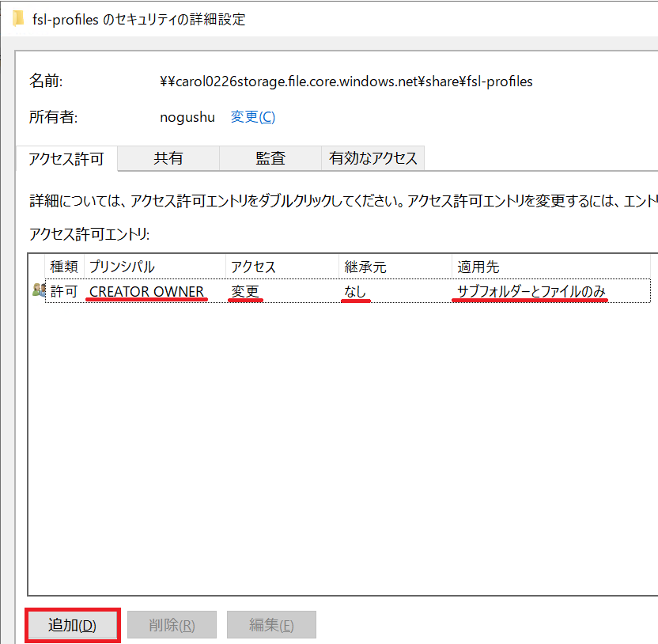This screenshot has width=658, height=644.
Task: Sort by the 継承元 column header
Action: coord(395,267)
